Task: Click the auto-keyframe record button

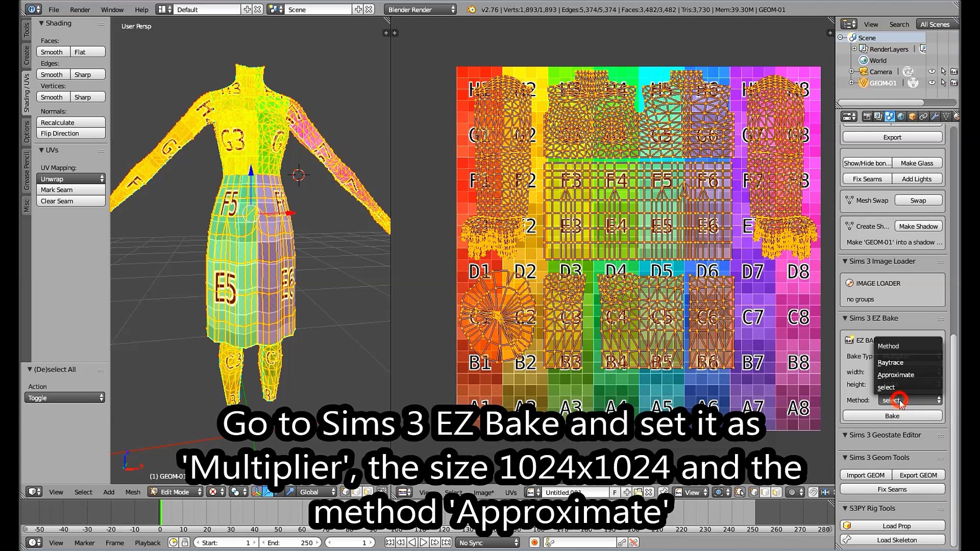Action: [x=534, y=542]
